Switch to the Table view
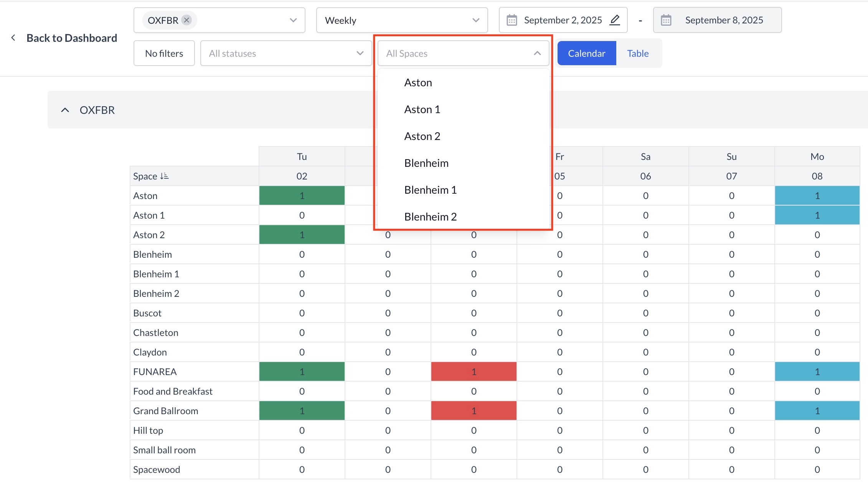 pos(638,53)
